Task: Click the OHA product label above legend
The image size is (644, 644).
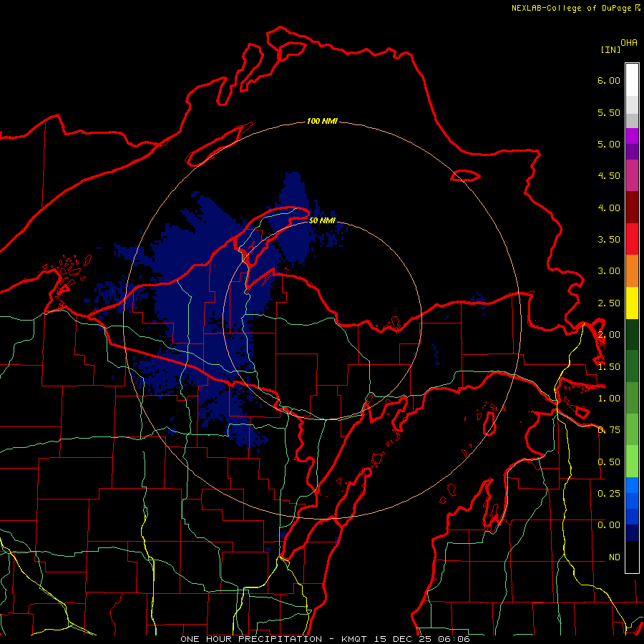Action: tap(629, 43)
